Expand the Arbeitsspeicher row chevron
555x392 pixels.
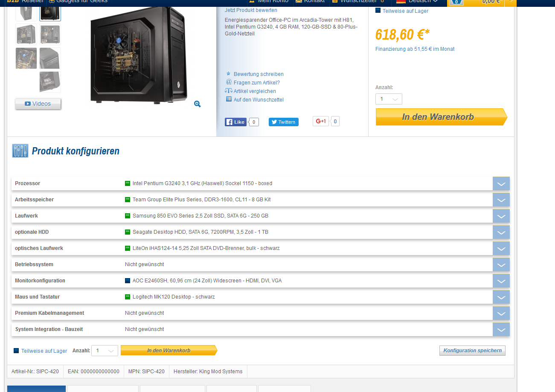point(501,200)
